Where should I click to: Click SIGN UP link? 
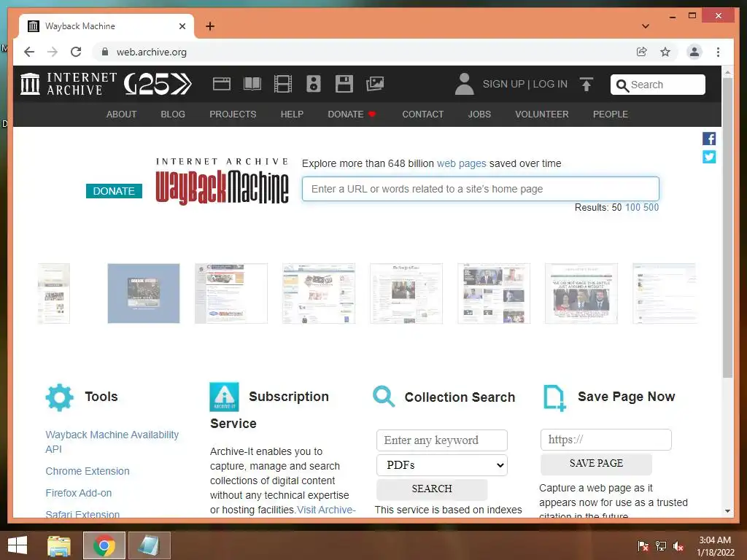click(503, 85)
